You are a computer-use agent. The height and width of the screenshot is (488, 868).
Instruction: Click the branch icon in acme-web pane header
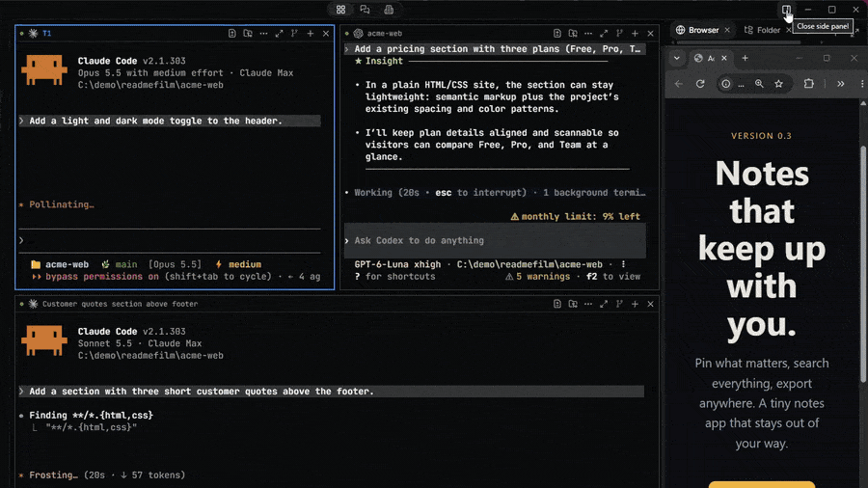tap(619, 33)
